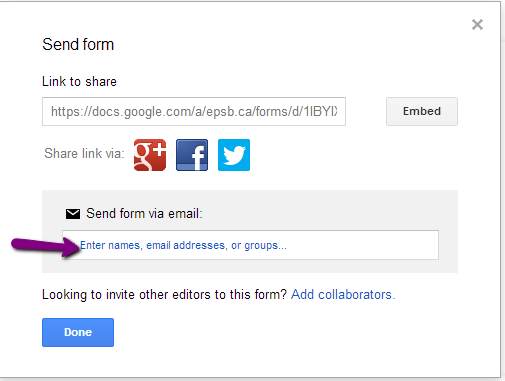Share the form link on Twitter

234,155
